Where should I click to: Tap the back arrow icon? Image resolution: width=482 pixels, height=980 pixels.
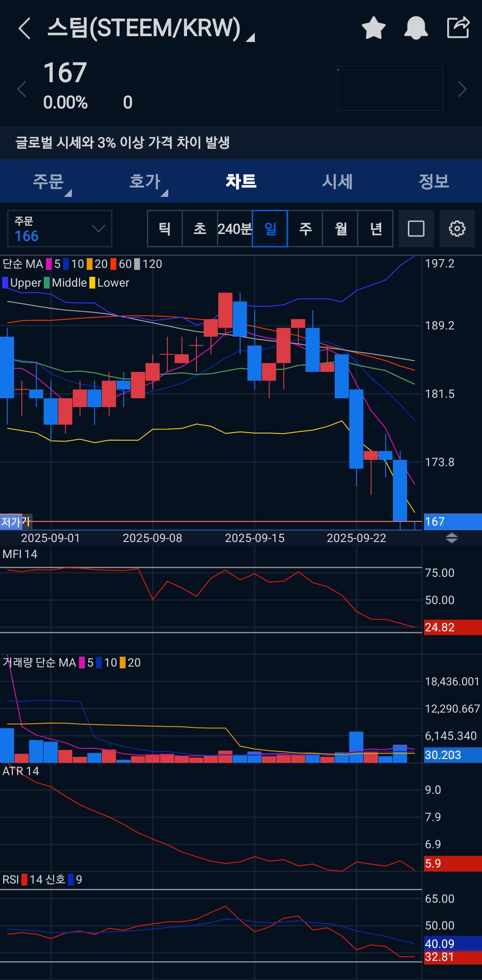coord(25,29)
